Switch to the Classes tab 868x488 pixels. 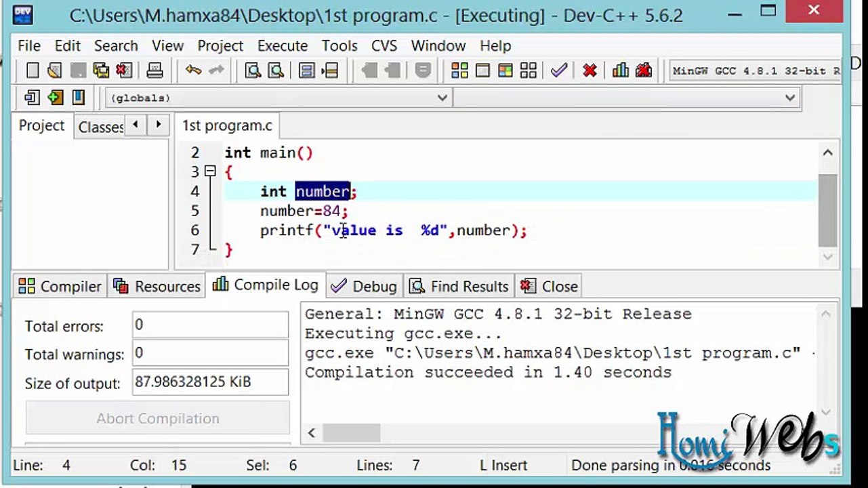click(100, 127)
